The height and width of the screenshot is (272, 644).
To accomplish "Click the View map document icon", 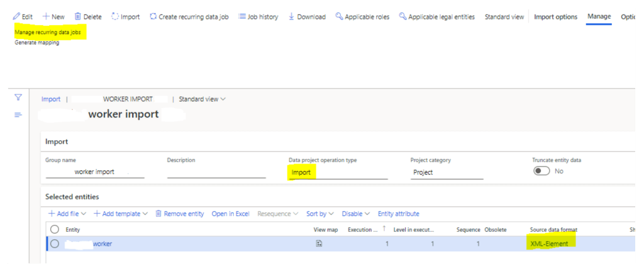I will click(319, 244).
